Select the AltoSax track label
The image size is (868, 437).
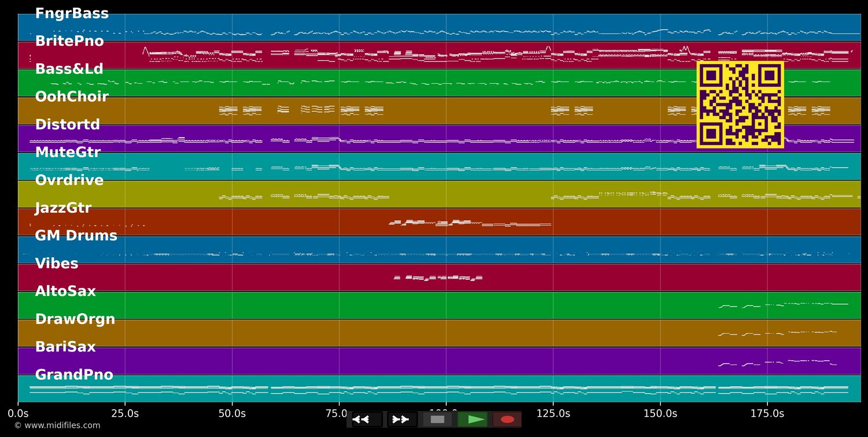tap(65, 291)
